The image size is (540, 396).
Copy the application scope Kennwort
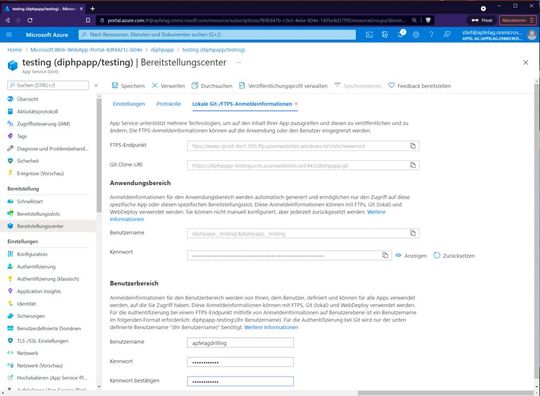pyautogui.click(x=385, y=255)
